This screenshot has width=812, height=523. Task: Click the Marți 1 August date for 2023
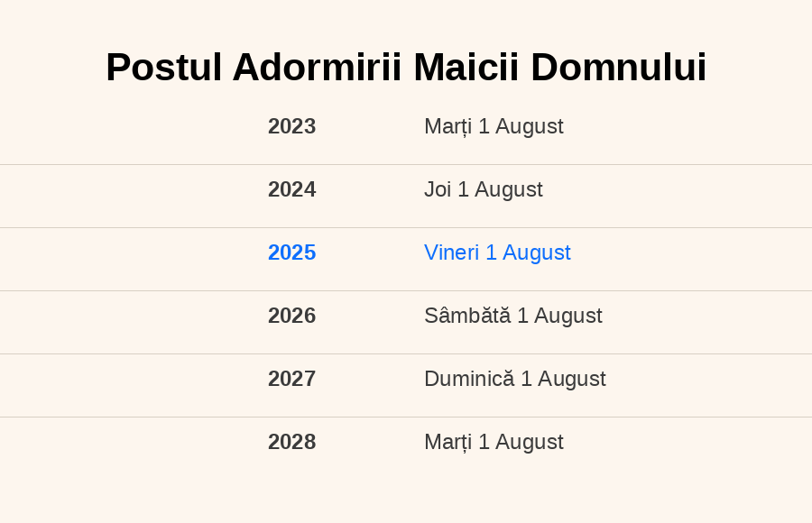coord(494,126)
